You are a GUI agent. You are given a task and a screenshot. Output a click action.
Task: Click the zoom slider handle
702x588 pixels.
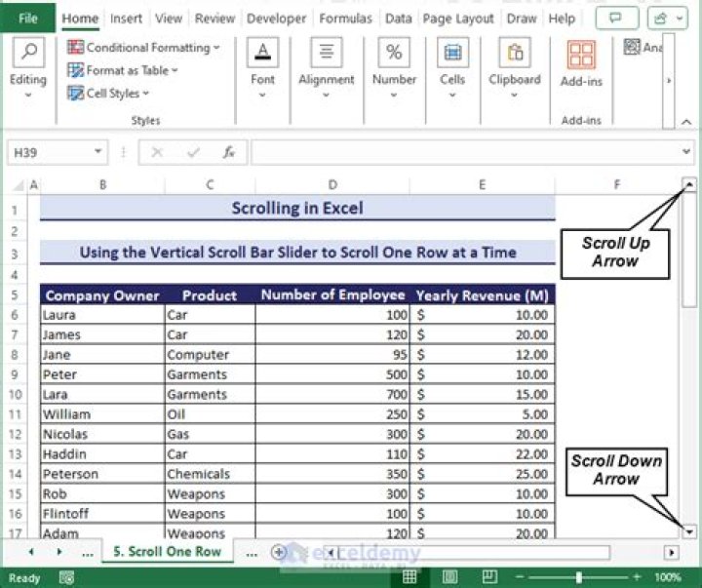(578, 577)
